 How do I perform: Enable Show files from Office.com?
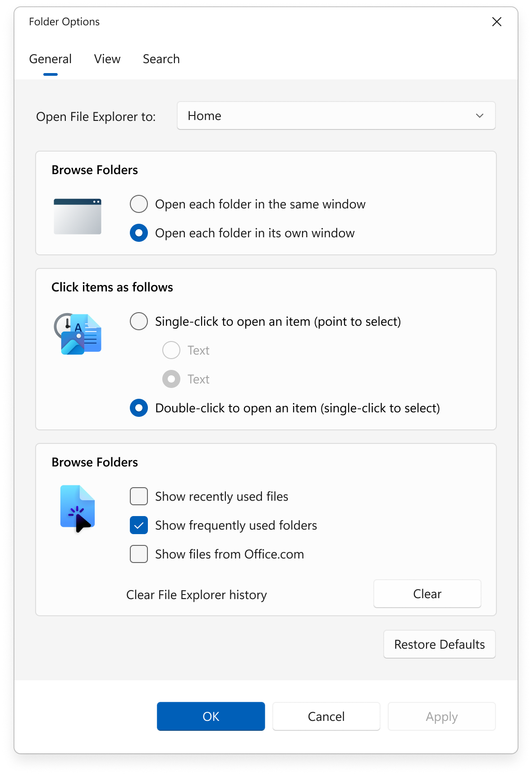(138, 554)
